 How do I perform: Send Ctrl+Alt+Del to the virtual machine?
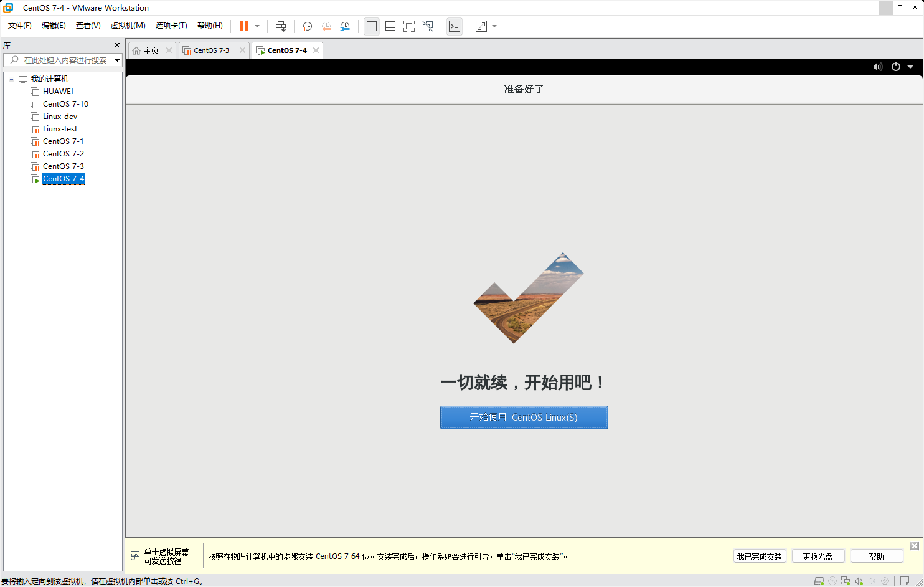281,26
